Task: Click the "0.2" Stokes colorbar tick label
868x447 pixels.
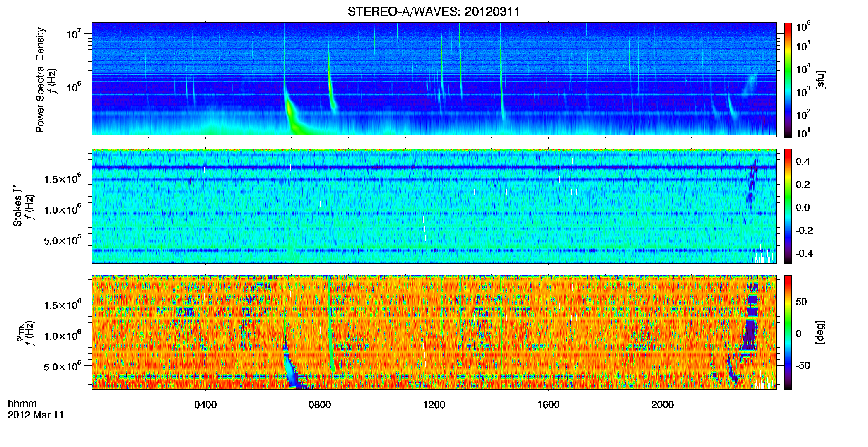Action: point(803,185)
